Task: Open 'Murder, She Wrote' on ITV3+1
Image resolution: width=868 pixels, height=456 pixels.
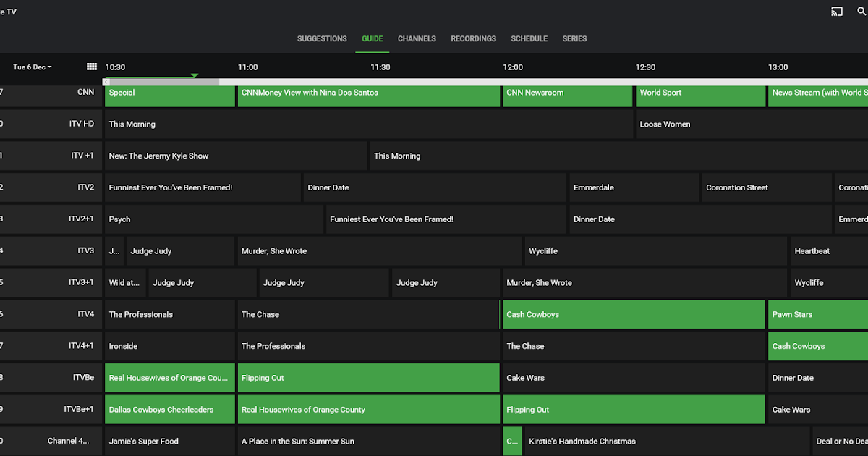Action: point(644,283)
